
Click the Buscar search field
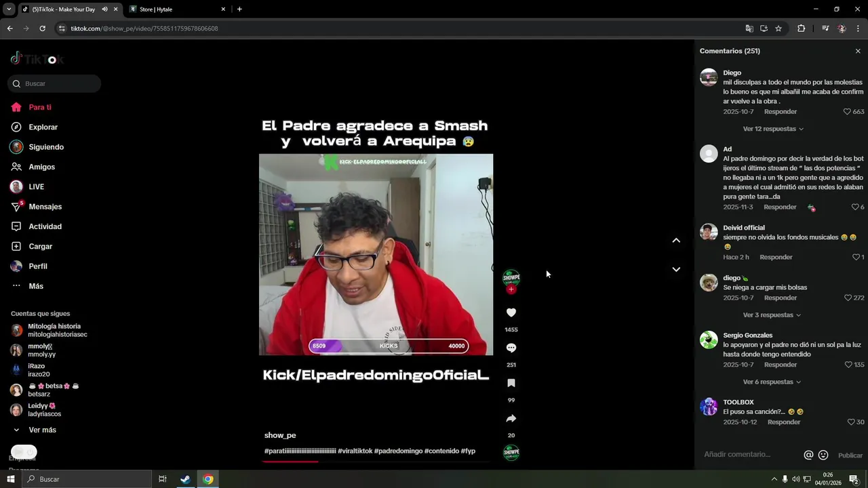(54, 83)
